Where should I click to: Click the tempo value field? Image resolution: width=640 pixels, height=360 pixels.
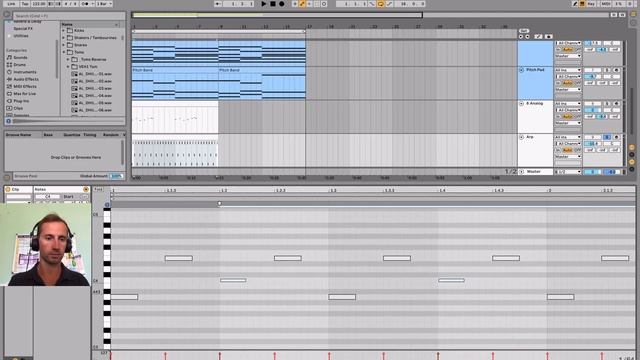pyautogui.click(x=39, y=4)
